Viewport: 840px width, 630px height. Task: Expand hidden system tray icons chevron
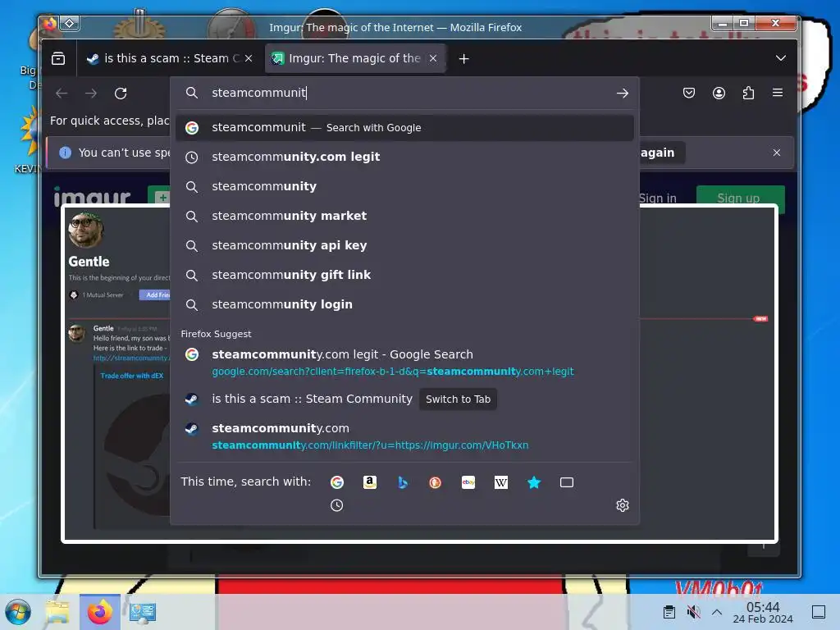(717, 612)
